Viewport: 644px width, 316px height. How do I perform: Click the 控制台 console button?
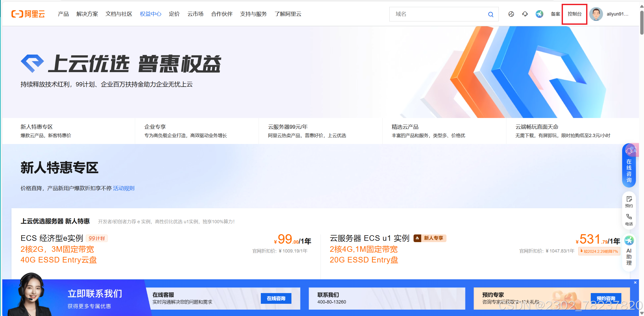pos(574,14)
